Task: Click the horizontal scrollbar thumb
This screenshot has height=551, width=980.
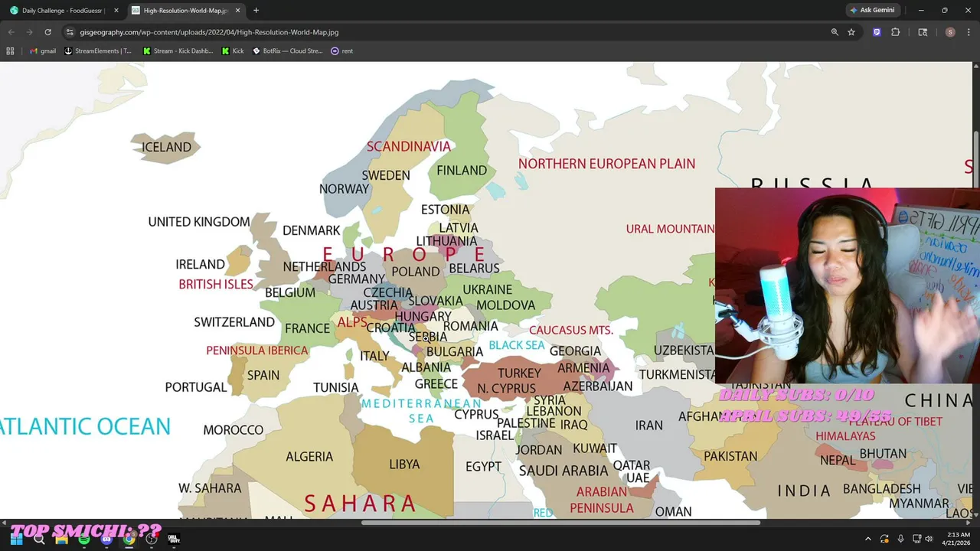Action: coord(561,523)
